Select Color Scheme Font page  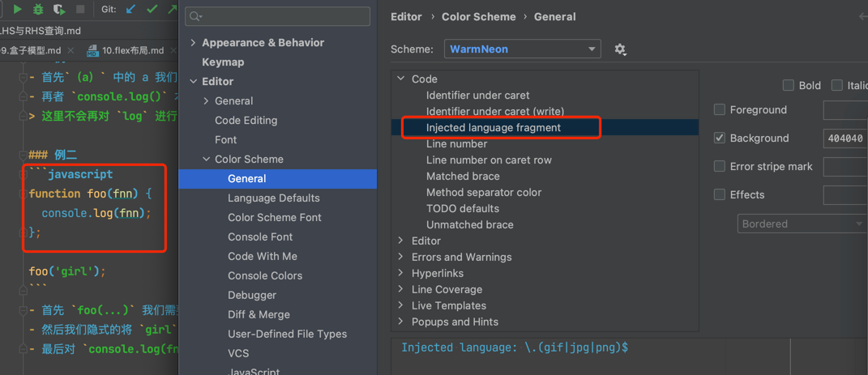pos(275,217)
